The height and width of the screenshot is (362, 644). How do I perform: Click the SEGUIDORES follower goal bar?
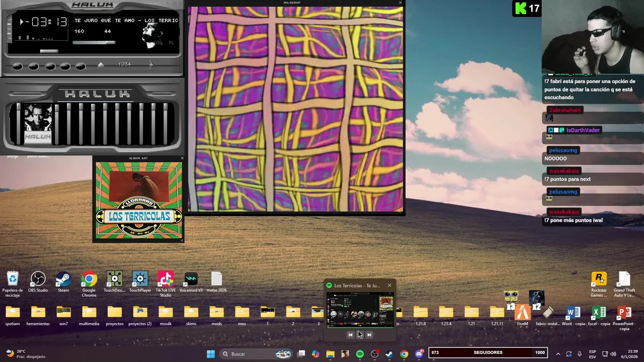(488, 352)
